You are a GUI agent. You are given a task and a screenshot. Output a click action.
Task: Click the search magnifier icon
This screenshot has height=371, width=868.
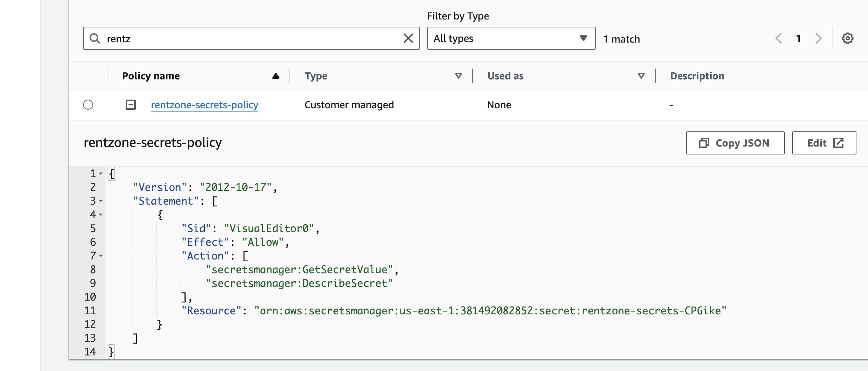[x=95, y=38]
